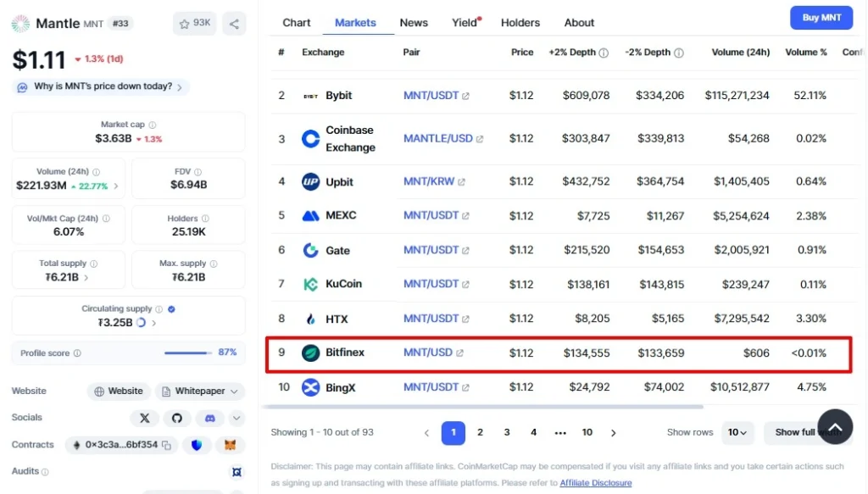The height and width of the screenshot is (494, 868).
Task: Click the MEXC exchange logo
Action: click(x=310, y=216)
